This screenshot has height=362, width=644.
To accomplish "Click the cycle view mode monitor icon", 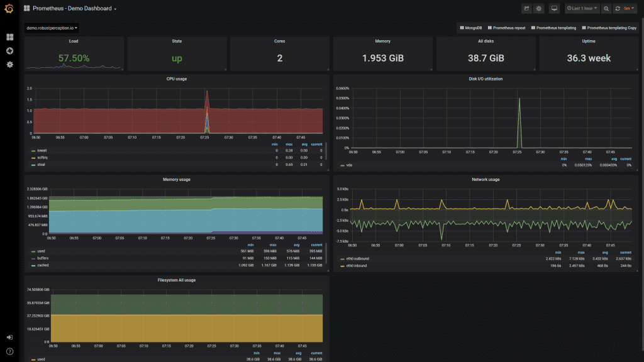I will coord(554,9).
